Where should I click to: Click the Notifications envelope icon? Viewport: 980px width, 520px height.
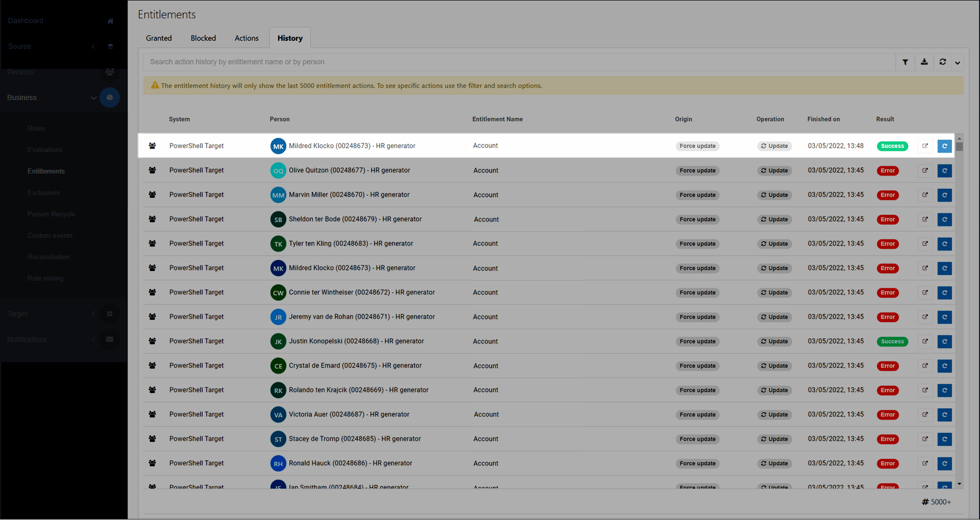(x=110, y=339)
